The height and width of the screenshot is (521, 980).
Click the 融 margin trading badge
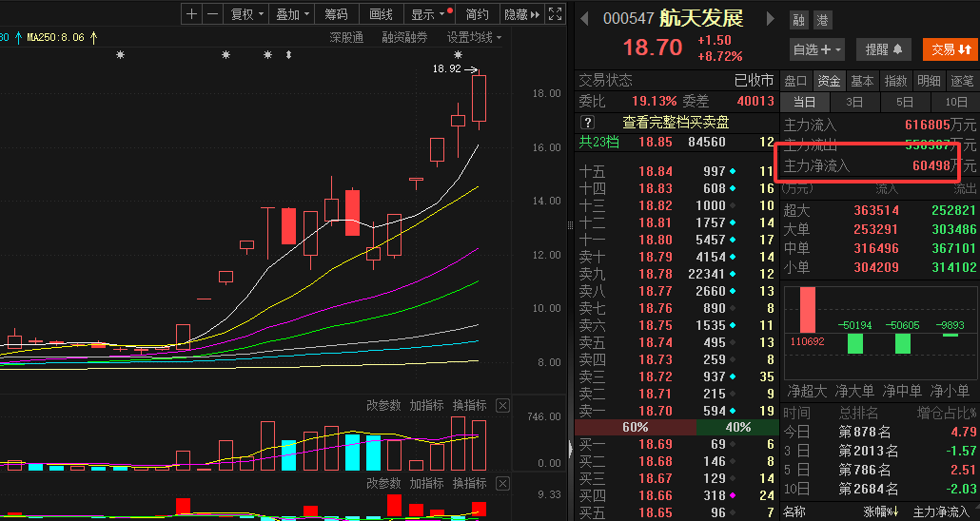pos(799,20)
